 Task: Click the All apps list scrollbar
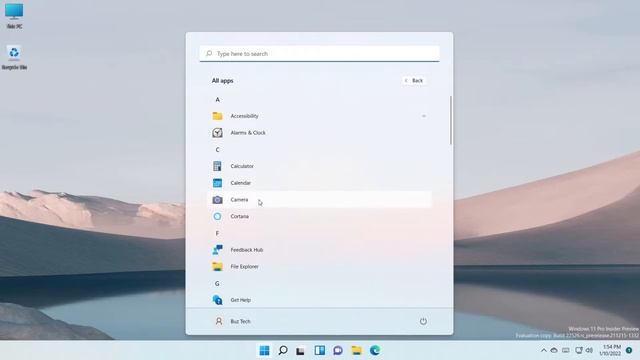point(451,120)
